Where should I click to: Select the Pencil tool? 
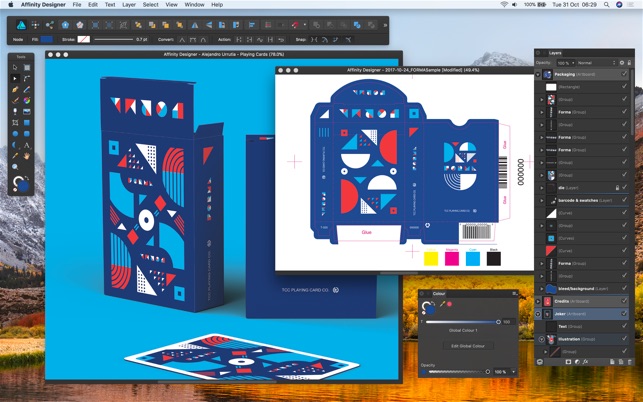pyautogui.click(x=27, y=89)
